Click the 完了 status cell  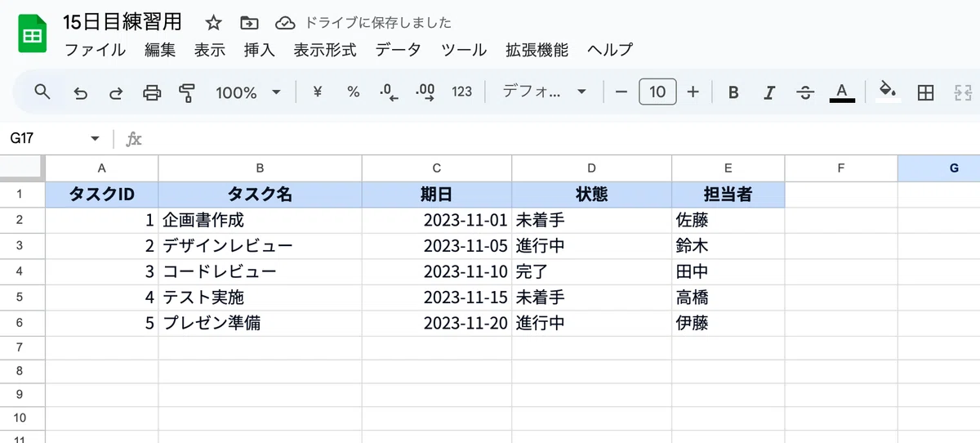coord(592,271)
